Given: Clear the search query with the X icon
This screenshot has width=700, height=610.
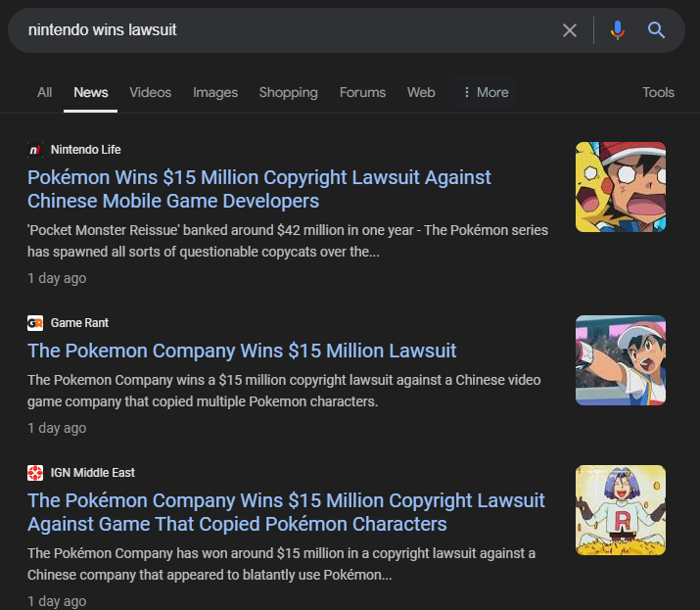Looking at the screenshot, I should (x=570, y=30).
